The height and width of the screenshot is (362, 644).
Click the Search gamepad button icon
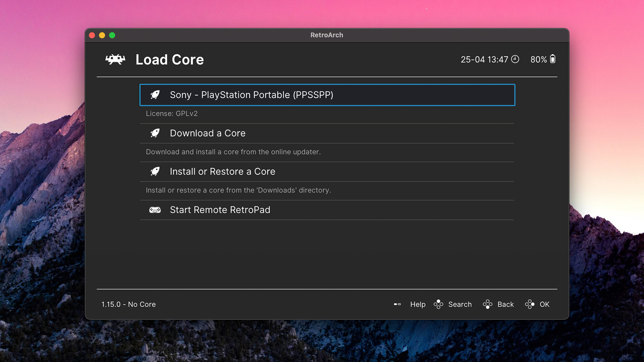point(438,304)
